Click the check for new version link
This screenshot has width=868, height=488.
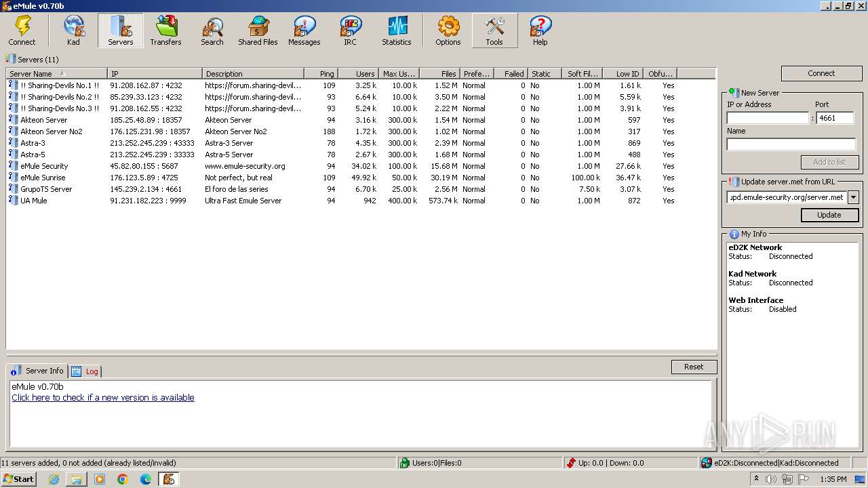click(103, 398)
